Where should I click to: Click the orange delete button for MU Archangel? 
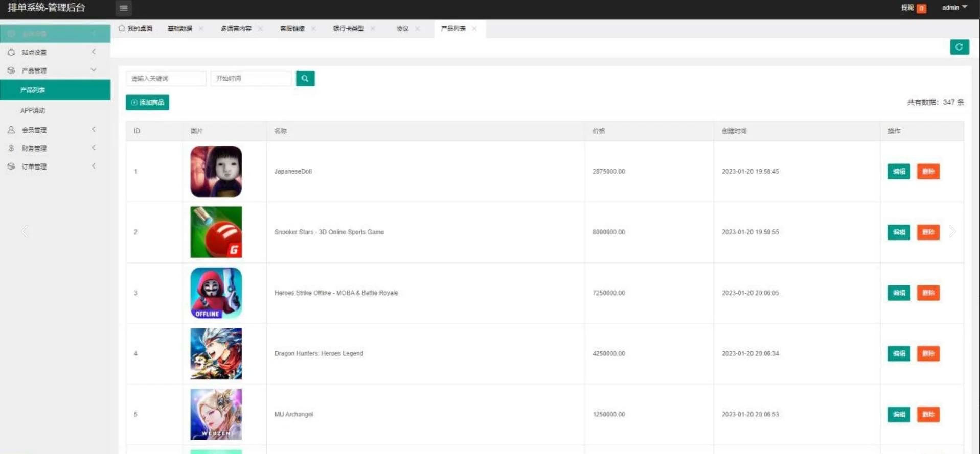coord(928,414)
